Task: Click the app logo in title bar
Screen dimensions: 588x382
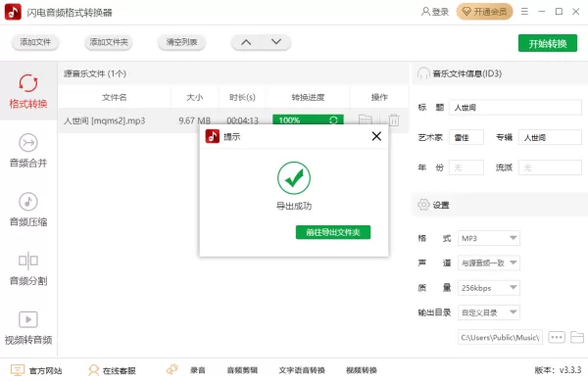Action: pyautogui.click(x=13, y=12)
